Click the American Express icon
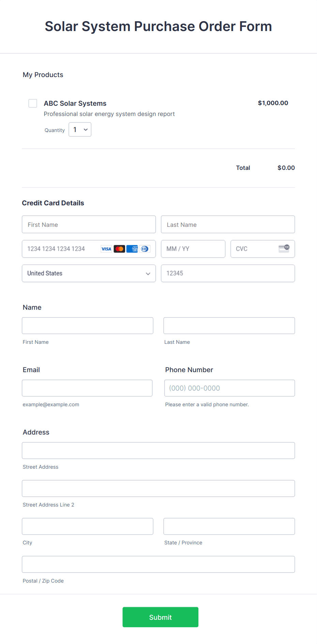317x644 pixels. (x=132, y=249)
